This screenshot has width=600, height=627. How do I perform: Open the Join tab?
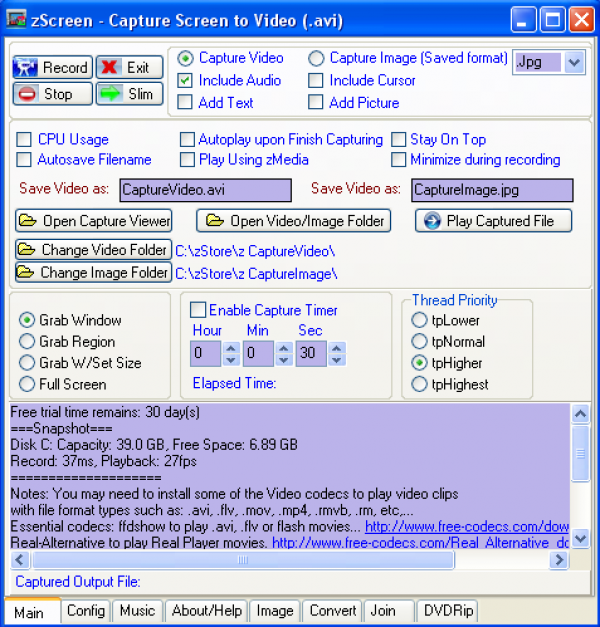pos(388,611)
